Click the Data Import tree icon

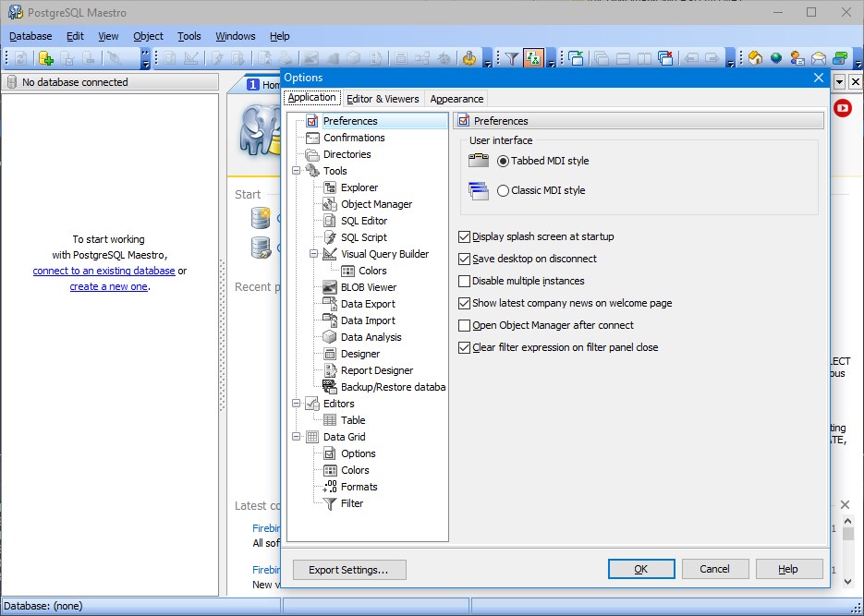[330, 320]
